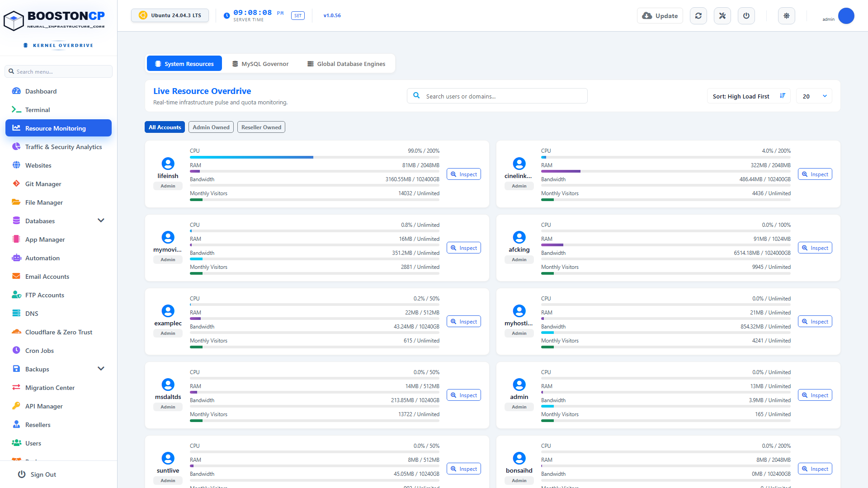The height and width of the screenshot is (488, 868).
Task: Switch to System Resources tab
Action: point(184,64)
